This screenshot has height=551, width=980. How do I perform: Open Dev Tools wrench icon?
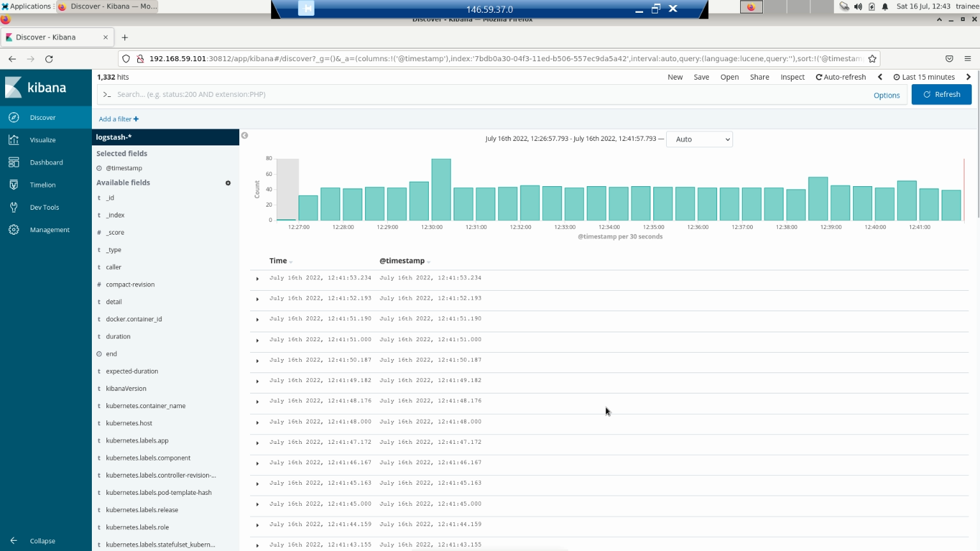click(14, 207)
